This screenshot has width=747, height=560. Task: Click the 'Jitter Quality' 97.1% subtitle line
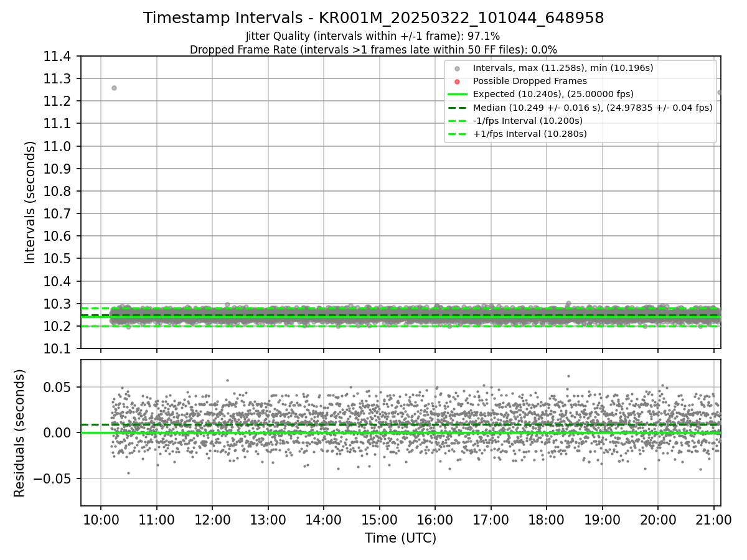pos(373,37)
